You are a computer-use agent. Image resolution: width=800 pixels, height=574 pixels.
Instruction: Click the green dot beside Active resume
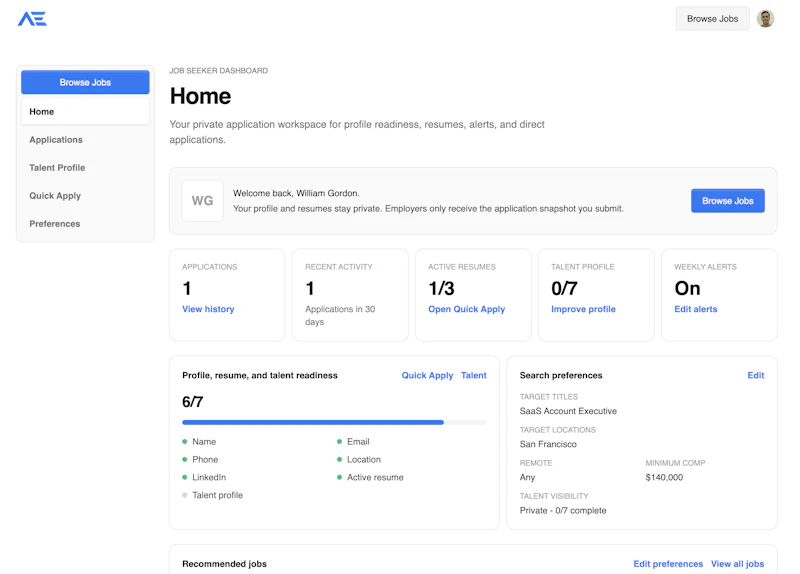click(339, 478)
